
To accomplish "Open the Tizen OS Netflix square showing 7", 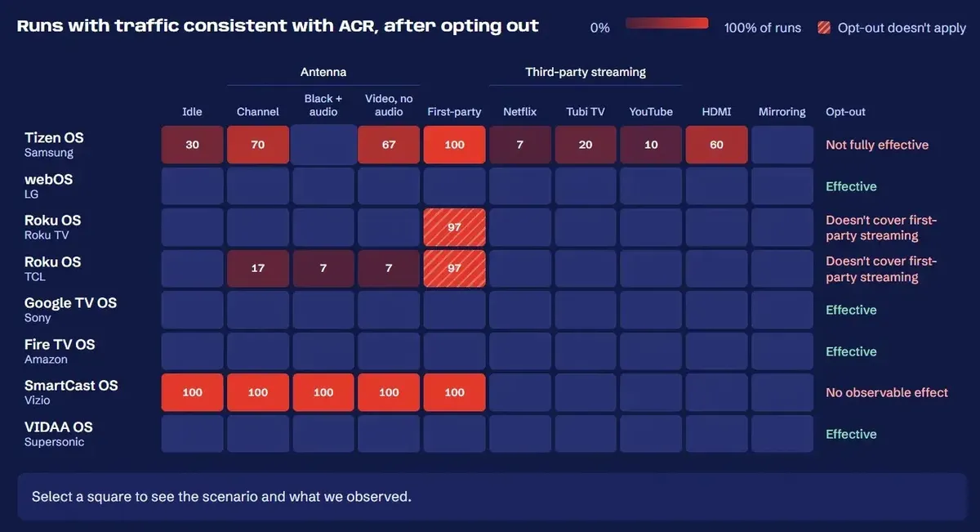I will coord(520,145).
